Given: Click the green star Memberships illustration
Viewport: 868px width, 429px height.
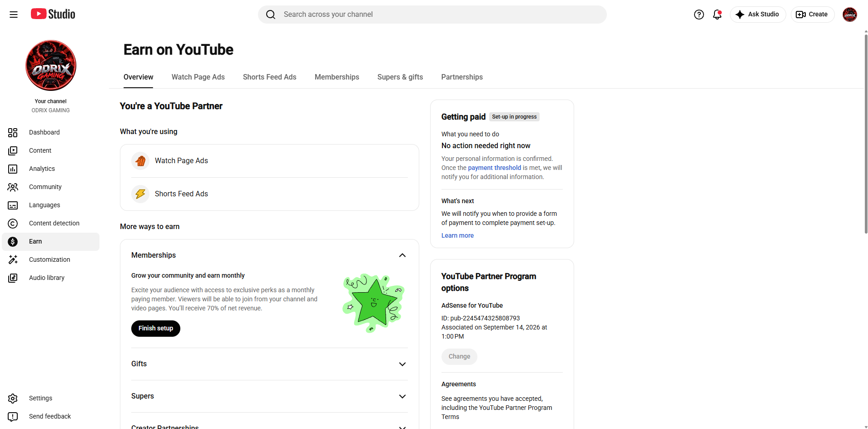Looking at the screenshot, I should click(373, 303).
